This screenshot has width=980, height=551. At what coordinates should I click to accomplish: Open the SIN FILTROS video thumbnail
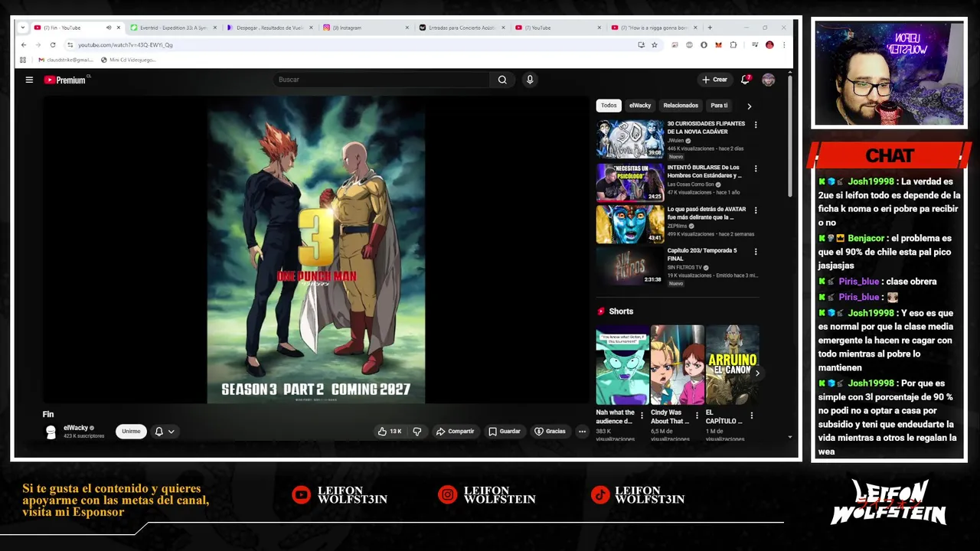tap(630, 266)
